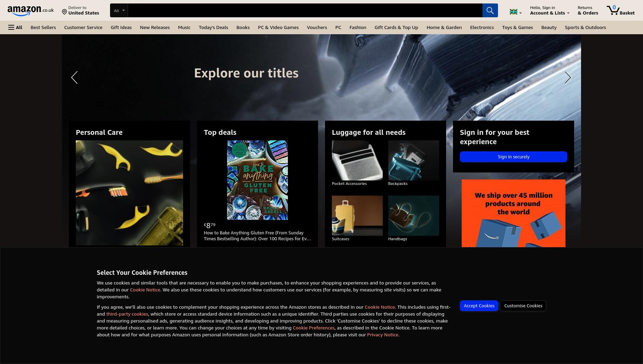This screenshot has height=364, width=643.
Task: Click the Customise Cookies button
Action: coord(523,306)
